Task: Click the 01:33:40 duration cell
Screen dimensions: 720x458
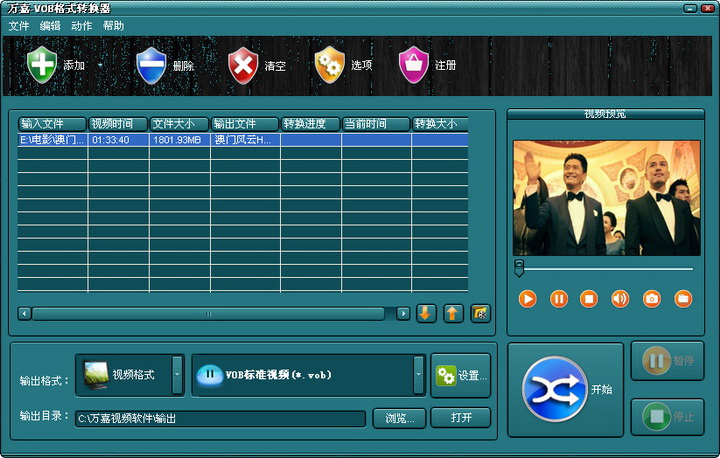Action: click(x=118, y=140)
